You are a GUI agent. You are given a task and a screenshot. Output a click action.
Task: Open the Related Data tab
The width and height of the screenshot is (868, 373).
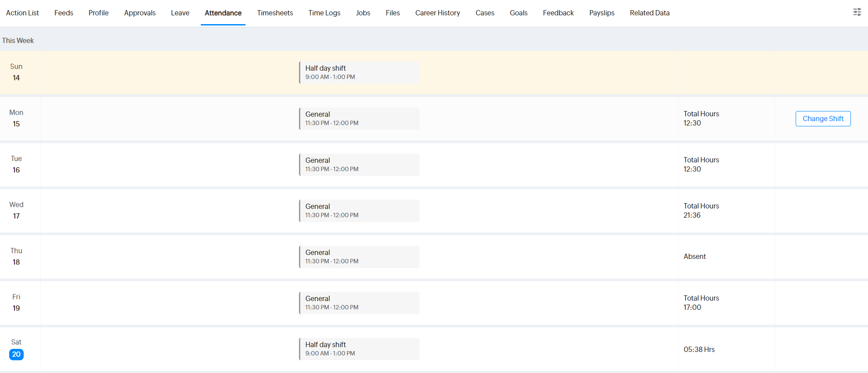pyautogui.click(x=649, y=13)
